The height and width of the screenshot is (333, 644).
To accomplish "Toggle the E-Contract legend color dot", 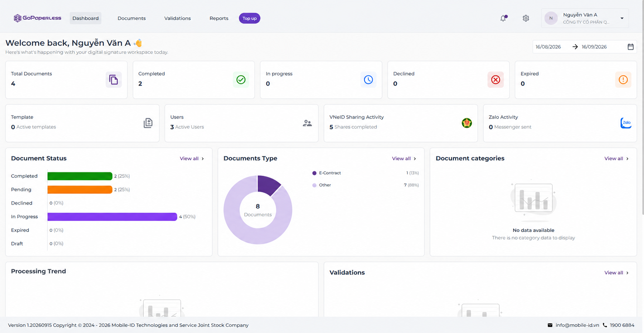I will 314,173.
